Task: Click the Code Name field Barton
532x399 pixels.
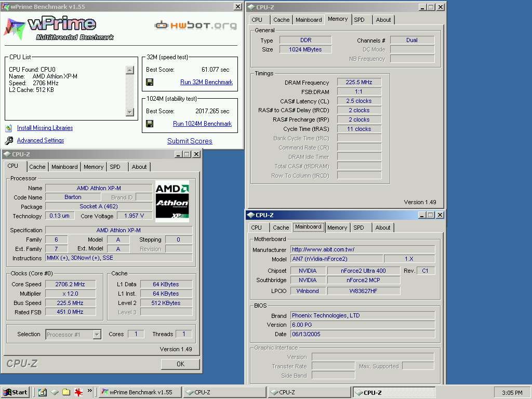Action: tap(73, 197)
